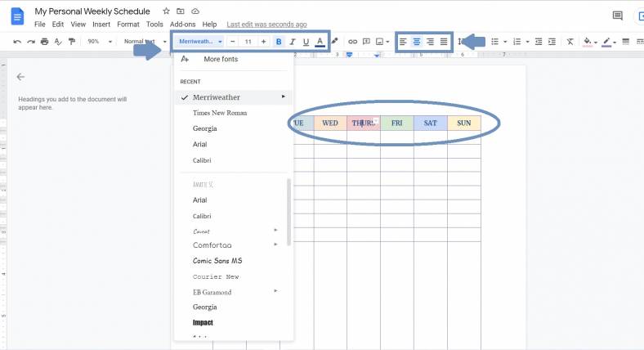644x350 pixels.
Task: Open the 90% zoom dropdown
Action: click(x=100, y=42)
